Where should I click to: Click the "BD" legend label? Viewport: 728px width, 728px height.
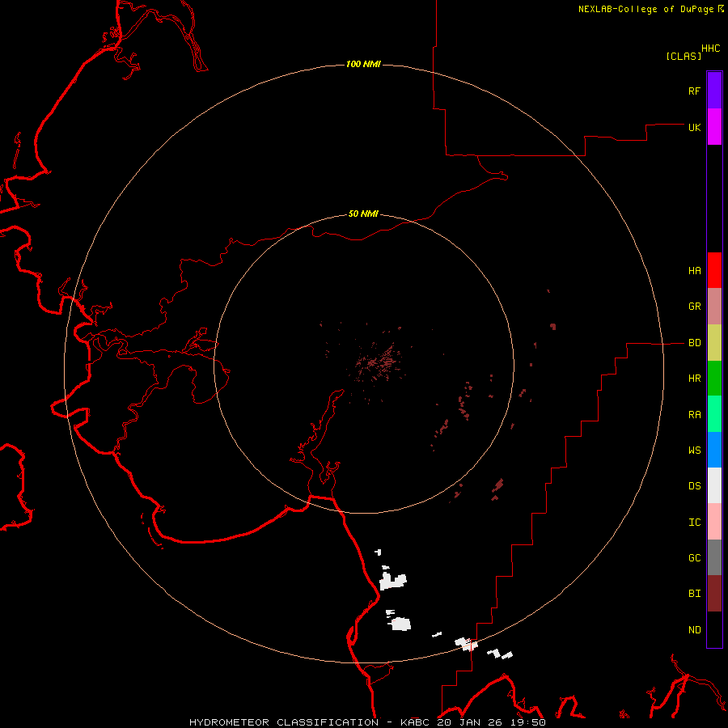coord(694,343)
